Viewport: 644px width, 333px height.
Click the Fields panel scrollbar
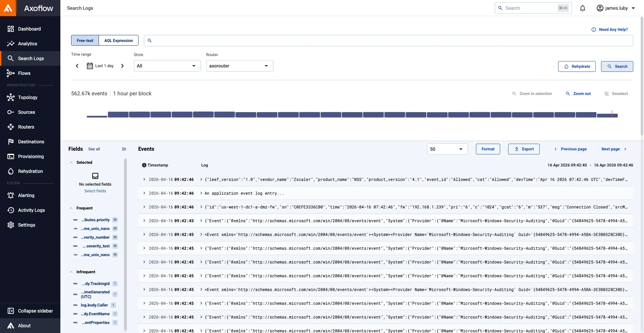pyautogui.click(x=125, y=245)
